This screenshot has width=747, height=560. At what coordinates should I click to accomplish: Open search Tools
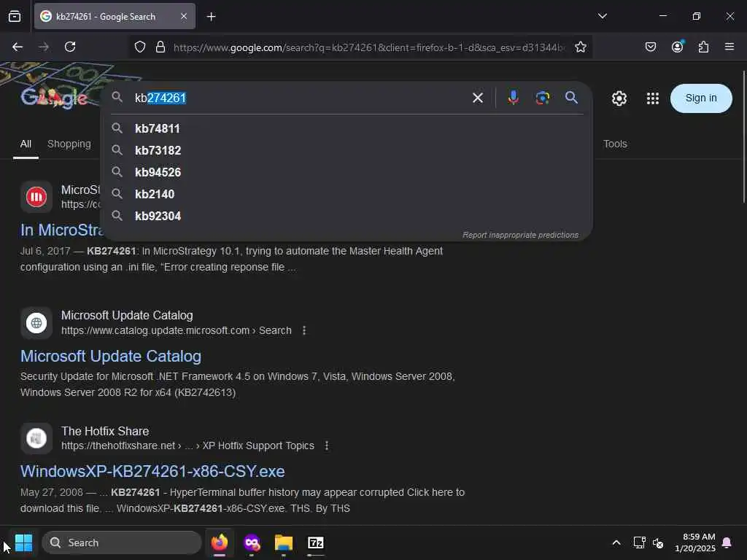615,144
